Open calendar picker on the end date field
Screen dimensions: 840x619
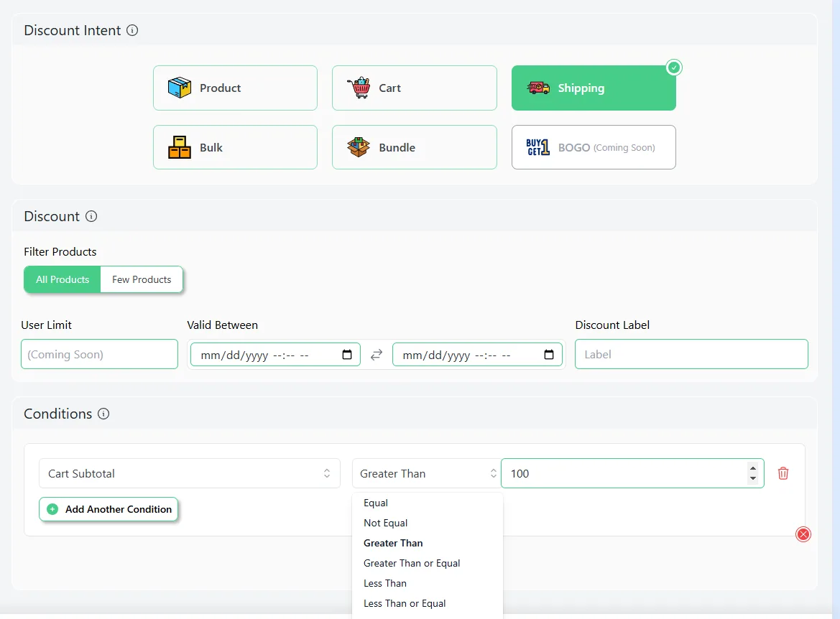(549, 355)
